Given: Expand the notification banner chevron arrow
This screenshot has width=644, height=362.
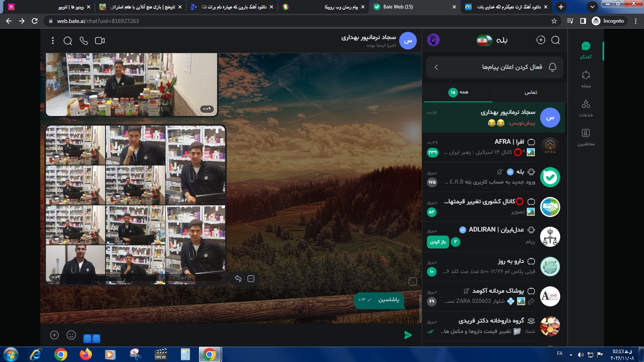Looking at the screenshot, I should (436, 67).
